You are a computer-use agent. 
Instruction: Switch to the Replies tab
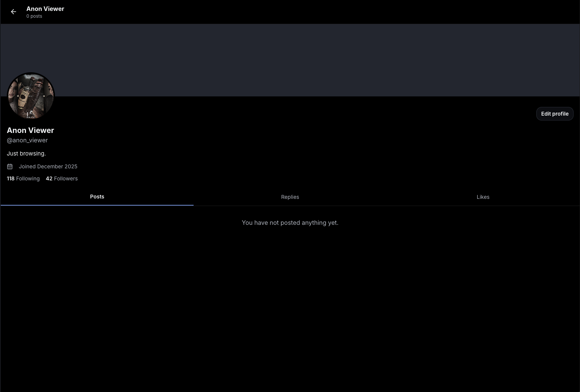click(x=290, y=197)
